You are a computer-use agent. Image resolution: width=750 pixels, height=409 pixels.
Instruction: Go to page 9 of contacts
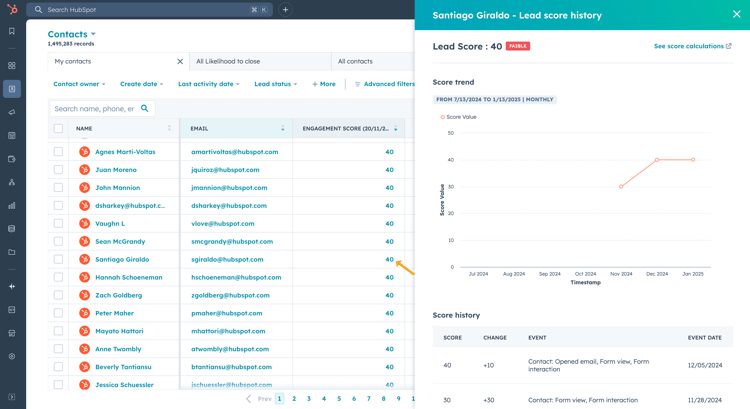click(x=398, y=398)
